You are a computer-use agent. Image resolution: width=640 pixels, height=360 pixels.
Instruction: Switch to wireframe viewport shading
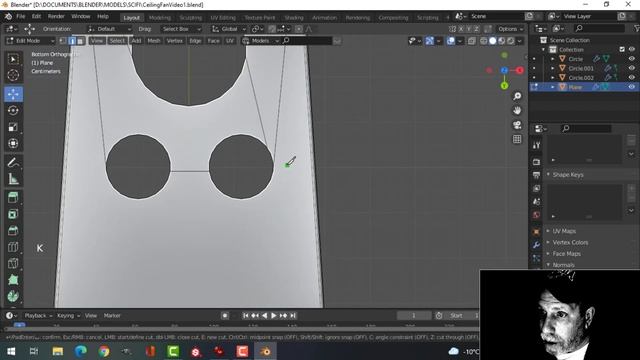coord(484,41)
